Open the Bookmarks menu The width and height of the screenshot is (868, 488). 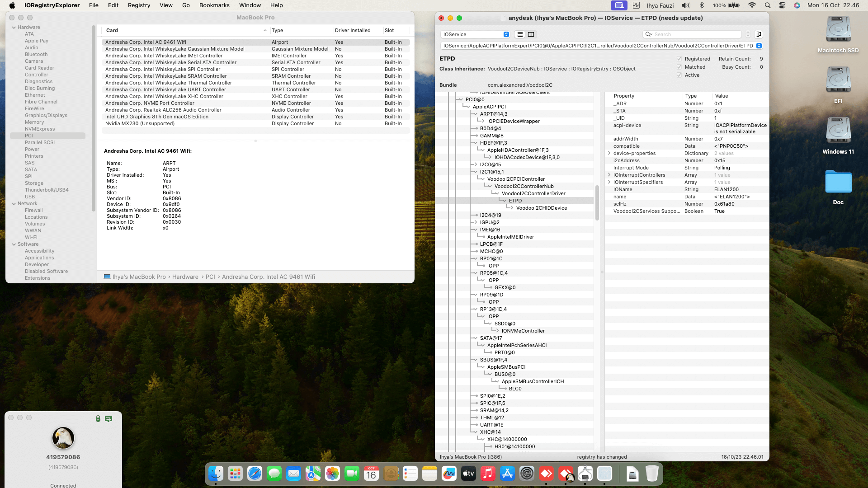pyautogui.click(x=214, y=5)
